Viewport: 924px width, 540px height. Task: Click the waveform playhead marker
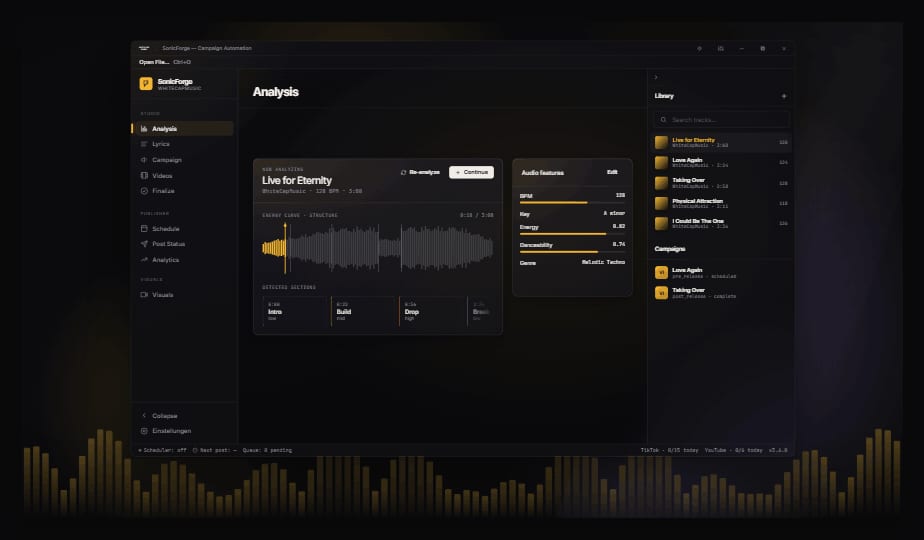point(285,248)
